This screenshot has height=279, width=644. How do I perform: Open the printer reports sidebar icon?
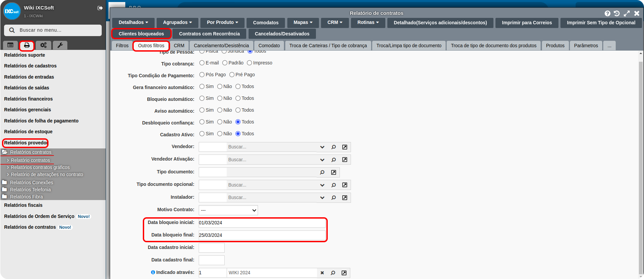27,45
